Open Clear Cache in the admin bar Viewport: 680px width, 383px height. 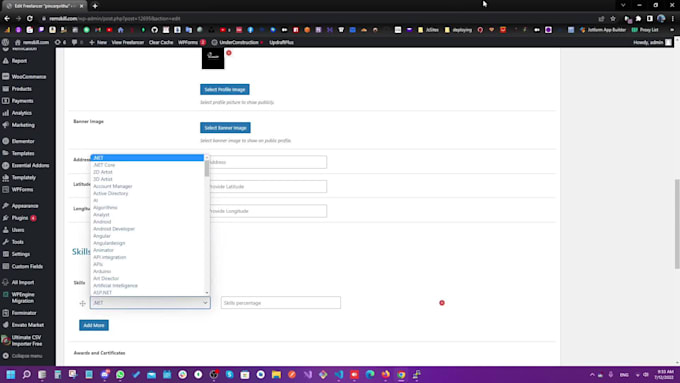(160, 43)
